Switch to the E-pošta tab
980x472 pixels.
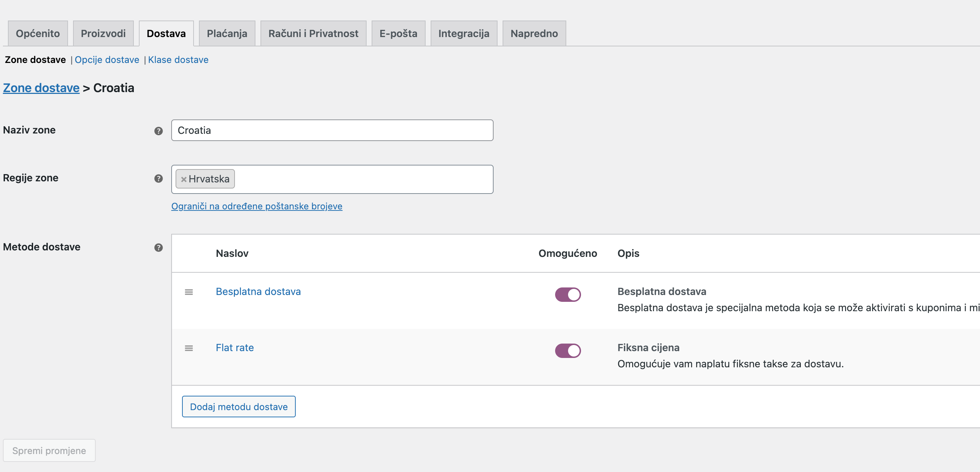click(398, 33)
